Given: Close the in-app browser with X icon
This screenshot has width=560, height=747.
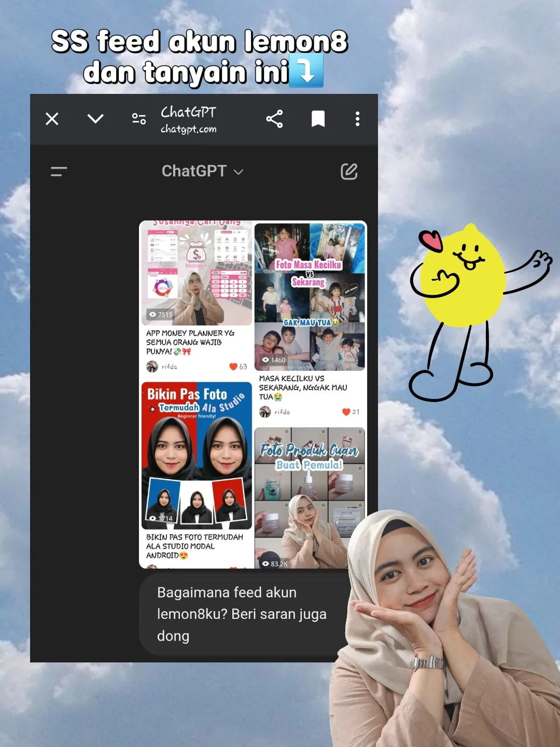Looking at the screenshot, I should pyautogui.click(x=52, y=119).
